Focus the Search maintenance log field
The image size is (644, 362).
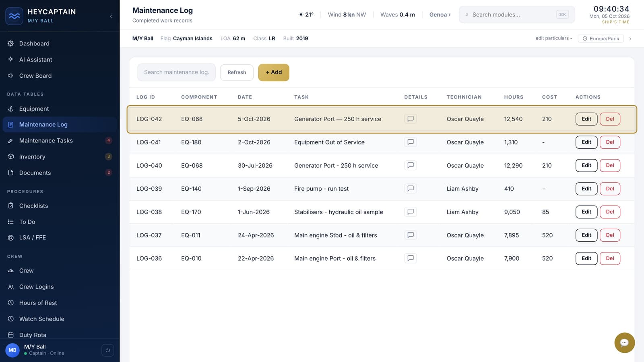tap(177, 72)
